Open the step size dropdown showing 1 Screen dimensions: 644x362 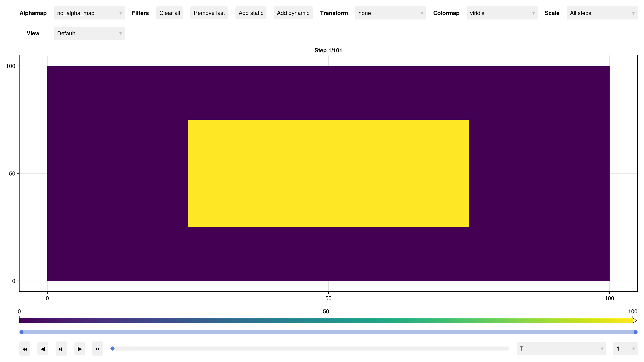[625, 349]
